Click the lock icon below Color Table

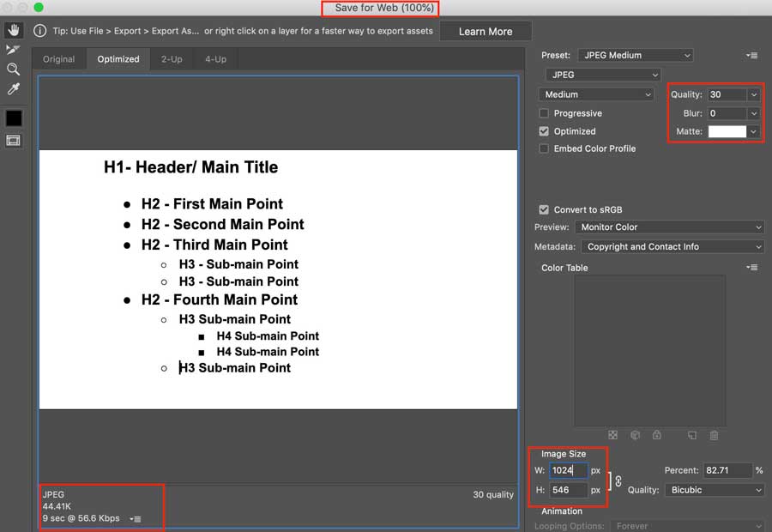(656, 436)
